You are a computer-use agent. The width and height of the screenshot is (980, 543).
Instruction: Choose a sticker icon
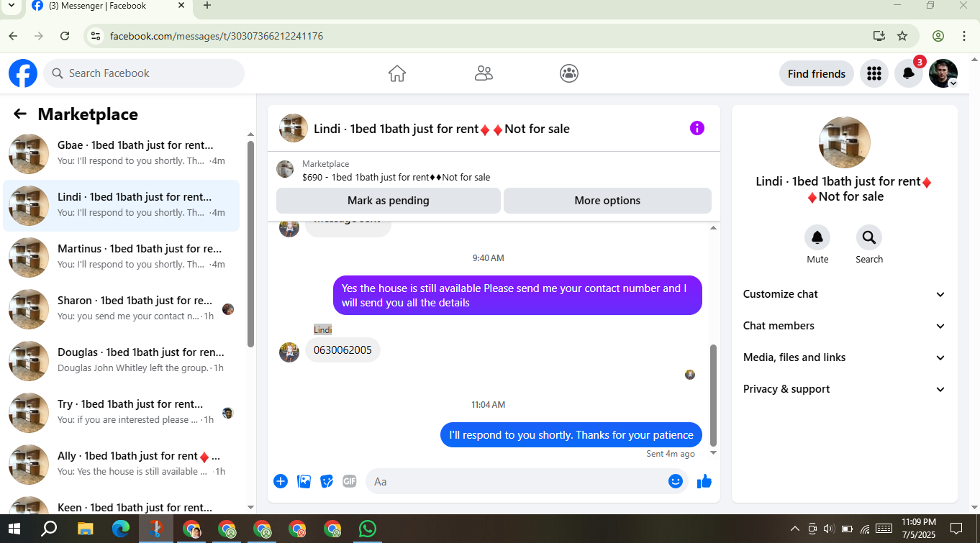327,481
